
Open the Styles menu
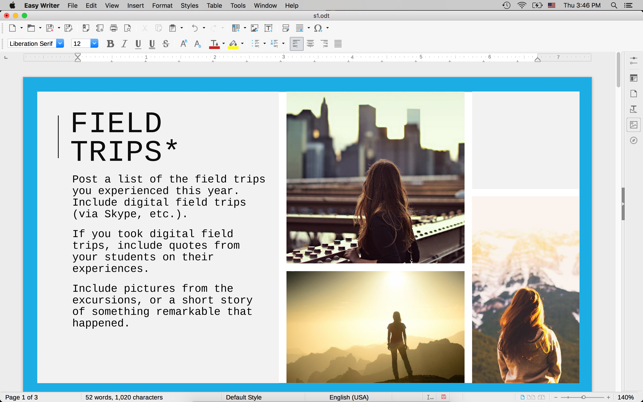pyautogui.click(x=189, y=6)
